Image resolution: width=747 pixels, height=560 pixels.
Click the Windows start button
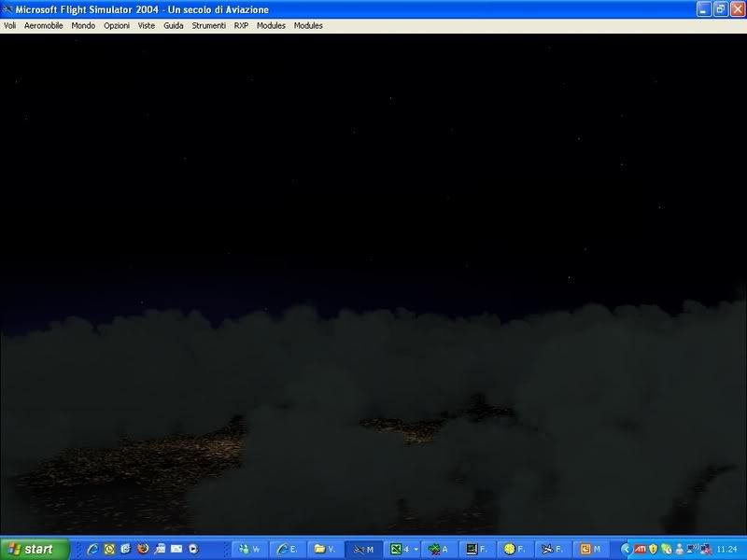(35, 549)
